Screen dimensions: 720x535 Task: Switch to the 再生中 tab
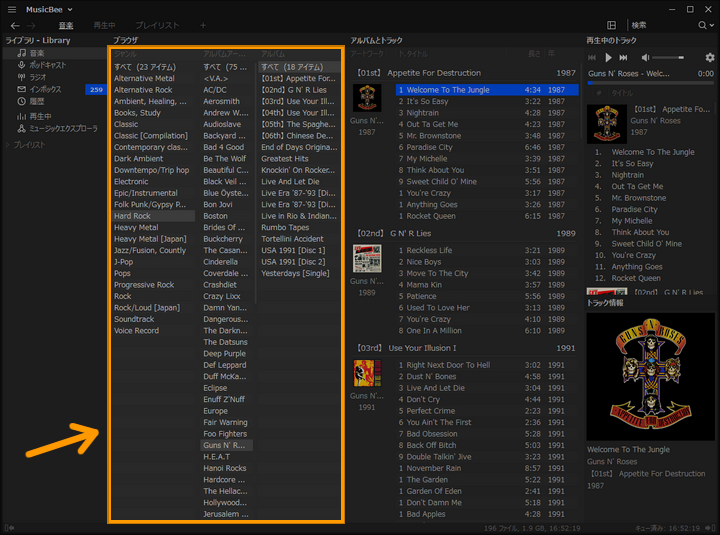click(104, 26)
